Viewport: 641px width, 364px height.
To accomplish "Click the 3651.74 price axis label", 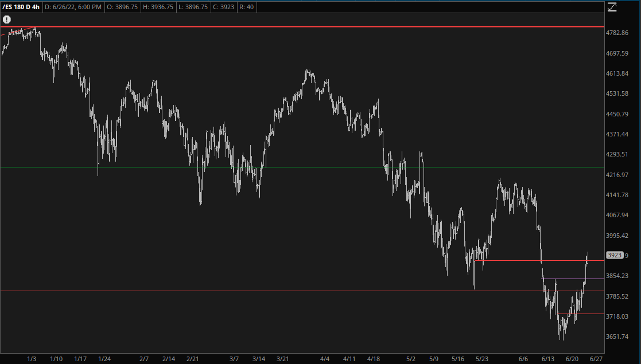I will click(x=617, y=336).
